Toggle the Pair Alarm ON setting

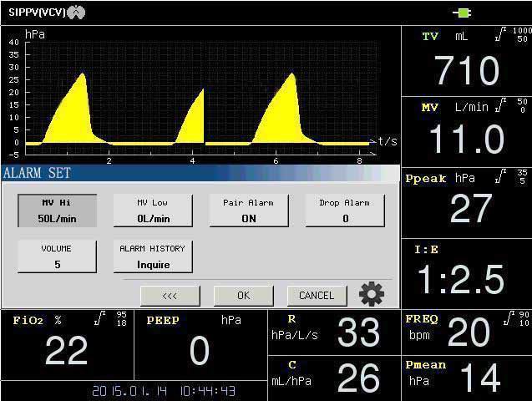pyautogui.click(x=249, y=211)
